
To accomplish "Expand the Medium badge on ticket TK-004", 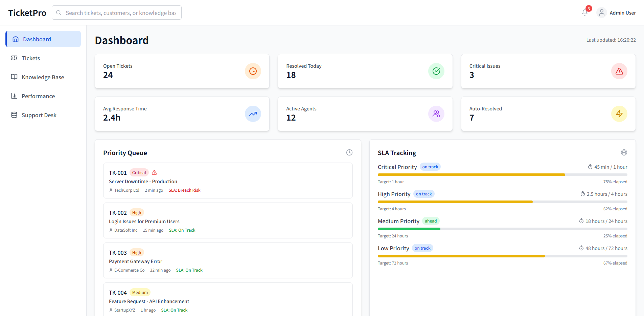I will (x=140, y=292).
